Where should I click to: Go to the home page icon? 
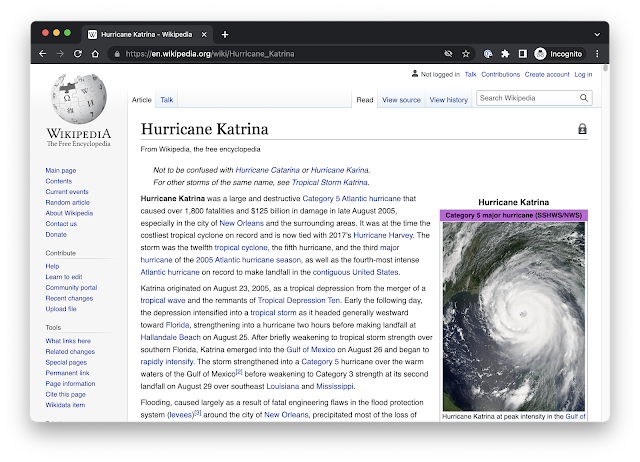pos(95,54)
